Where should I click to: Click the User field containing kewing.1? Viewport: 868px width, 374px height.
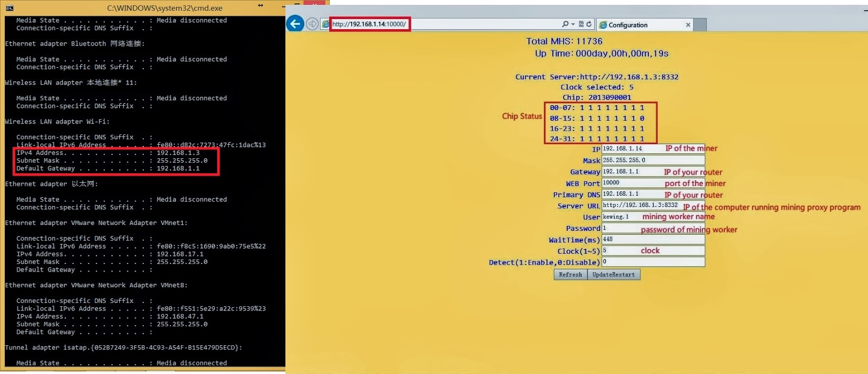[653, 217]
